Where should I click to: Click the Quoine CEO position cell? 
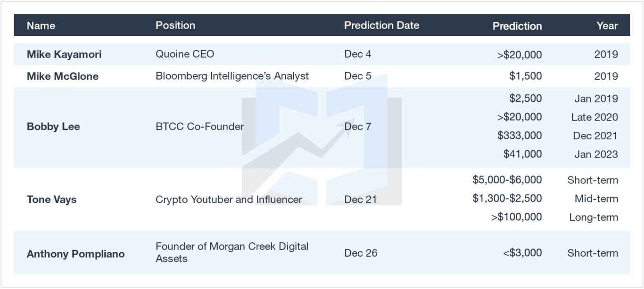pyautogui.click(x=185, y=54)
